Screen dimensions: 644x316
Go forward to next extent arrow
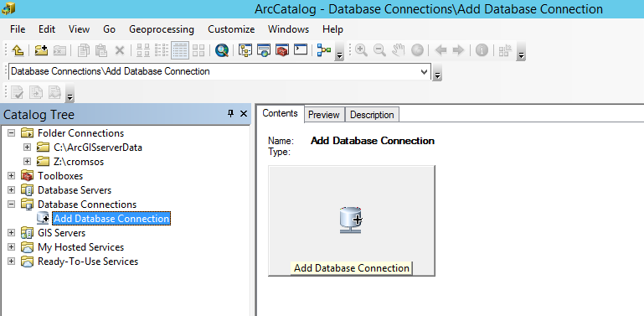point(458,50)
